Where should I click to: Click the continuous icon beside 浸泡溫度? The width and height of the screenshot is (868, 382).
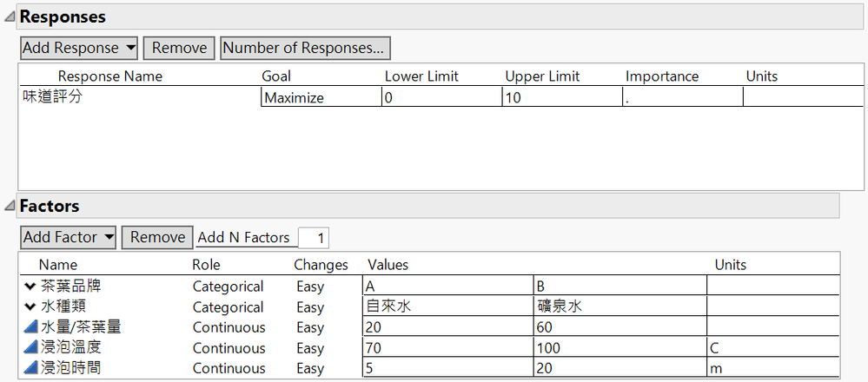click(x=30, y=348)
